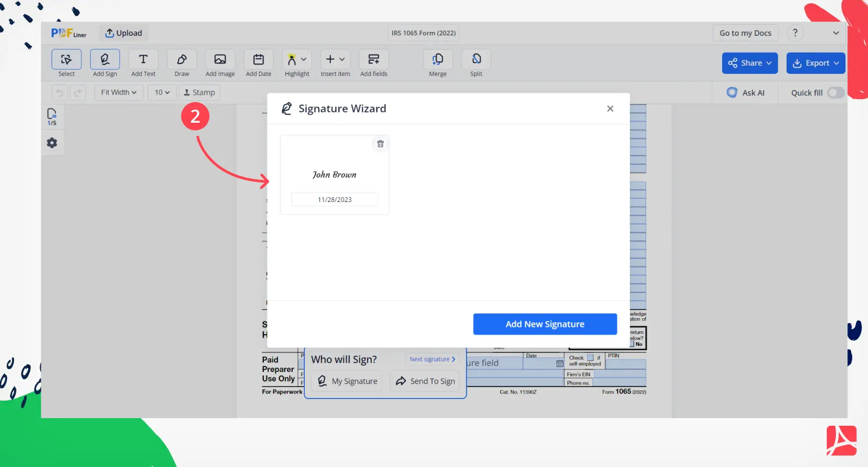The height and width of the screenshot is (467, 868).
Task: Select the Select tool in toolbar
Action: pos(66,63)
